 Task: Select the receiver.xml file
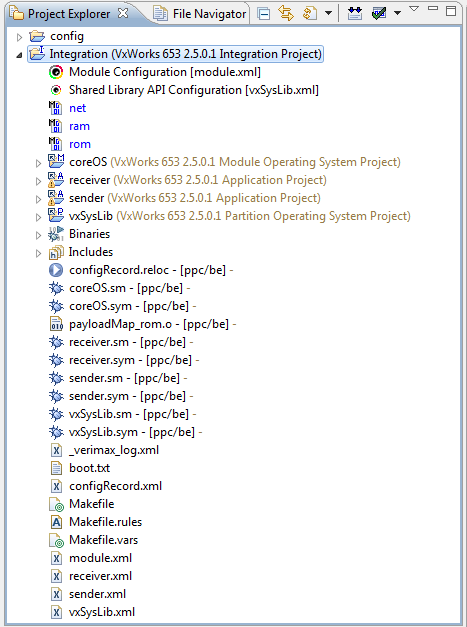100,576
